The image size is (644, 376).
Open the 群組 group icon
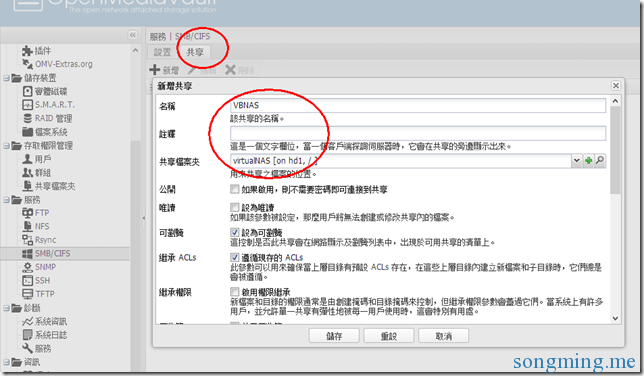coord(27,173)
